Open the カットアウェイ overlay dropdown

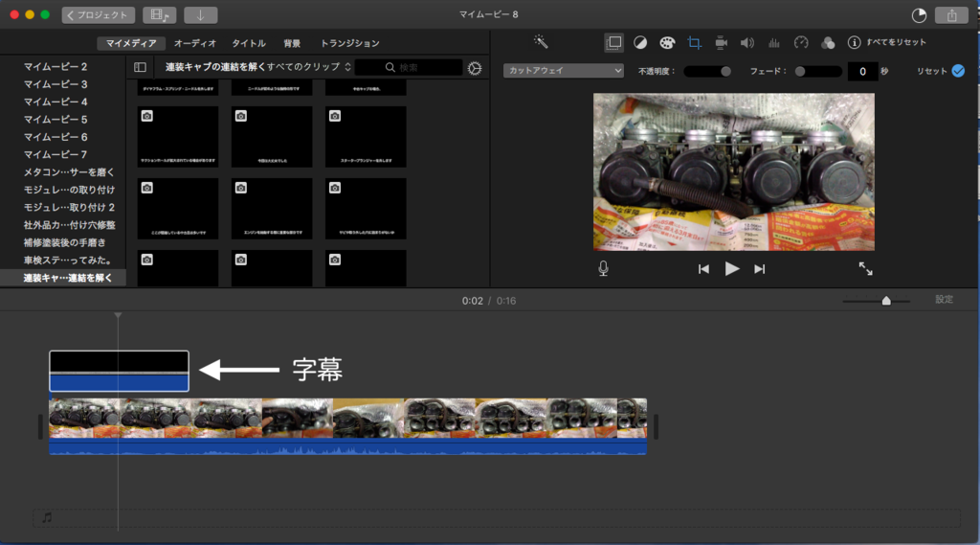click(x=563, y=71)
